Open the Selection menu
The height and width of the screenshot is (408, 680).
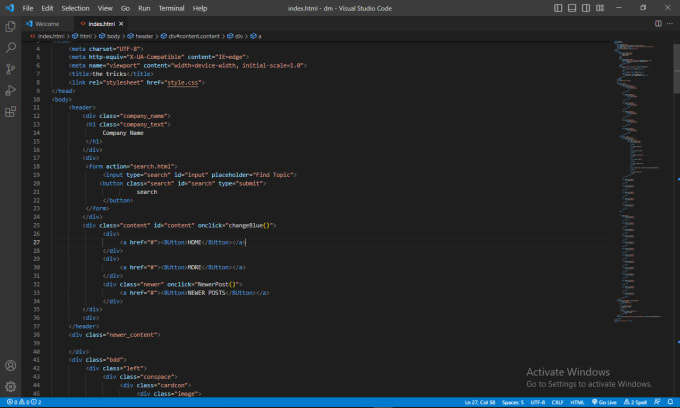point(75,8)
